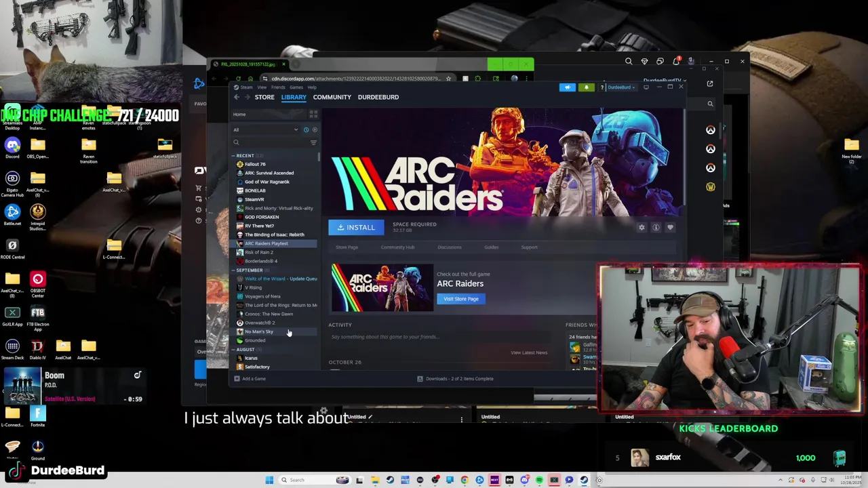Switch library to grid collections view icon
Screen dimensions: 868x488
[313, 115]
